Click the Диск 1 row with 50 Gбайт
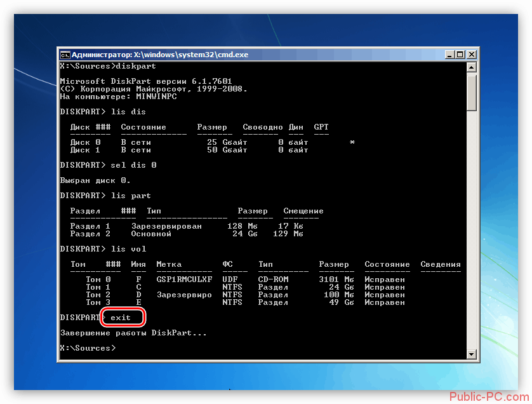532x404 pixels. (189, 151)
